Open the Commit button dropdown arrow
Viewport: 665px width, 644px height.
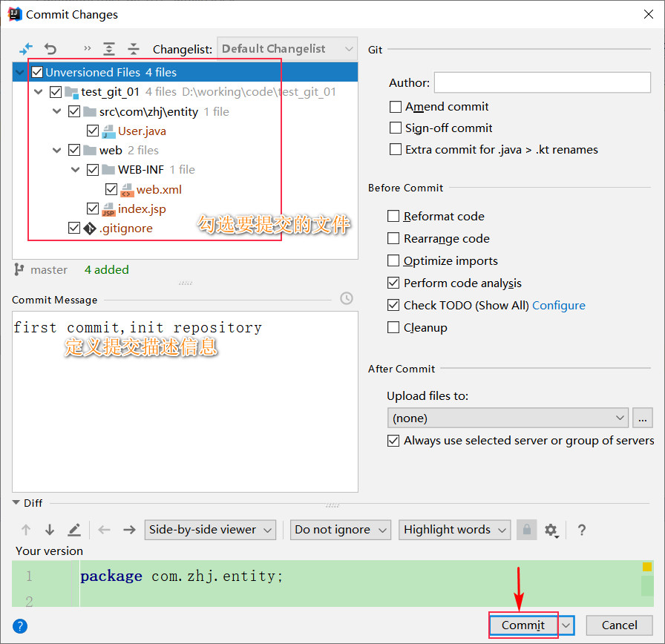pyautogui.click(x=566, y=625)
